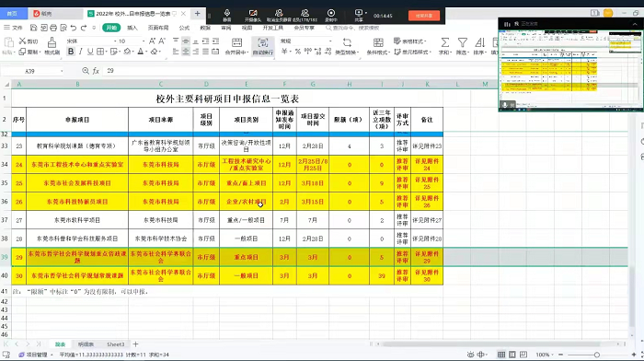This screenshot has height=361, width=644.
Task: Switch to the Sheet3 worksheet tab
Action: [115, 344]
